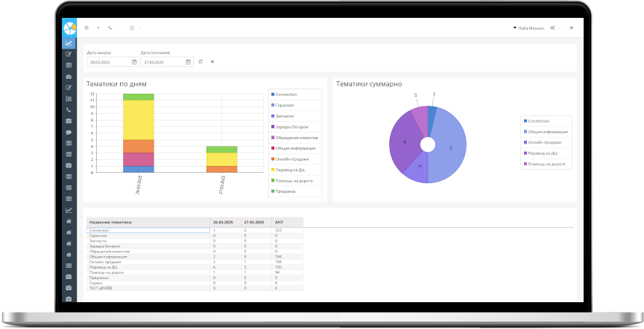Click the logout icon at top right
The width and height of the screenshot is (644, 329).
[572, 28]
